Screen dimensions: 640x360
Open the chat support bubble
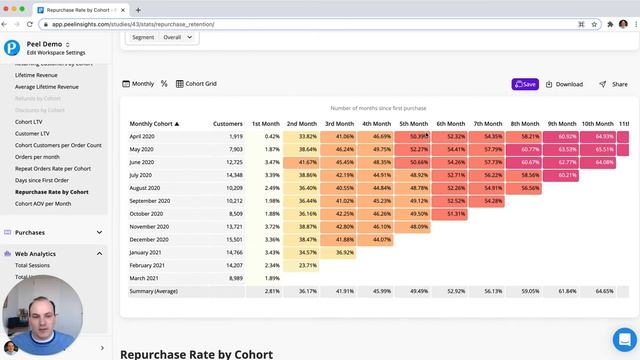tap(624, 340)
